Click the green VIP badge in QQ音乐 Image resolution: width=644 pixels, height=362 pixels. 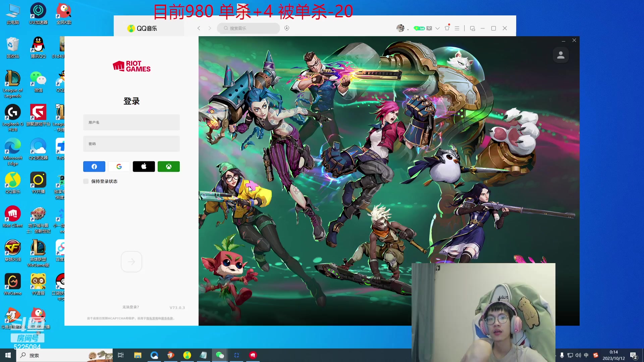(x=419, y=28)
